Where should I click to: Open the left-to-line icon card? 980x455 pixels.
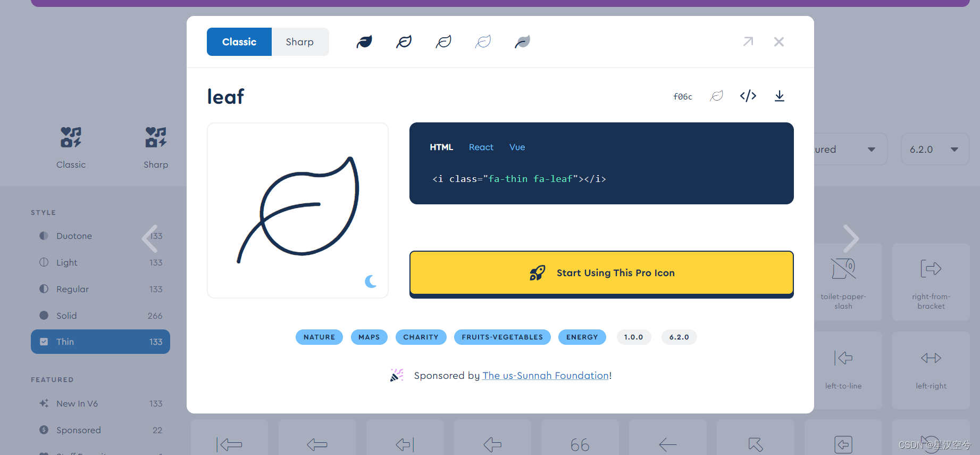pyautogui.click(x=843, y=370)
